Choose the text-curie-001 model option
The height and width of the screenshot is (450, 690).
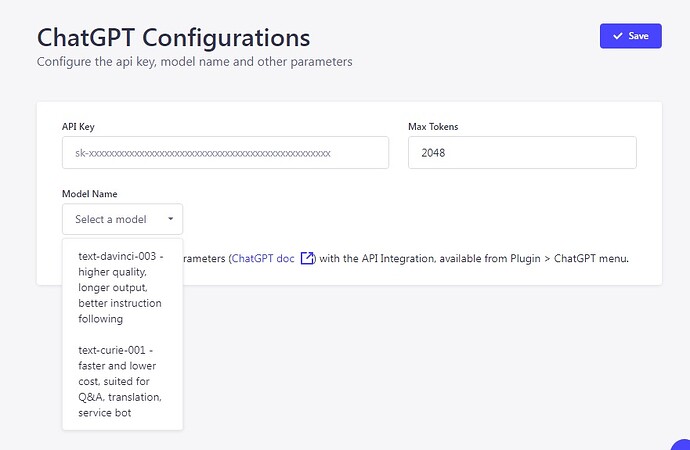(x=122, y=381)
